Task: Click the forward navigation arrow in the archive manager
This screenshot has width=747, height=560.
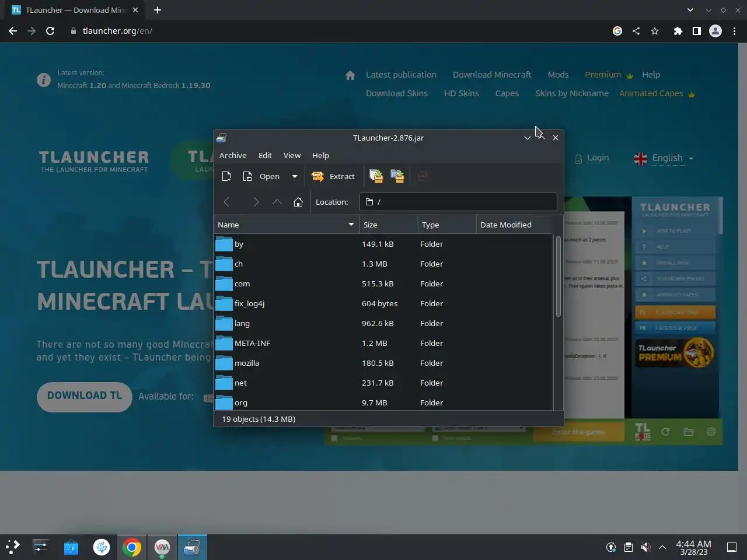Action: (x=256, y=202)
